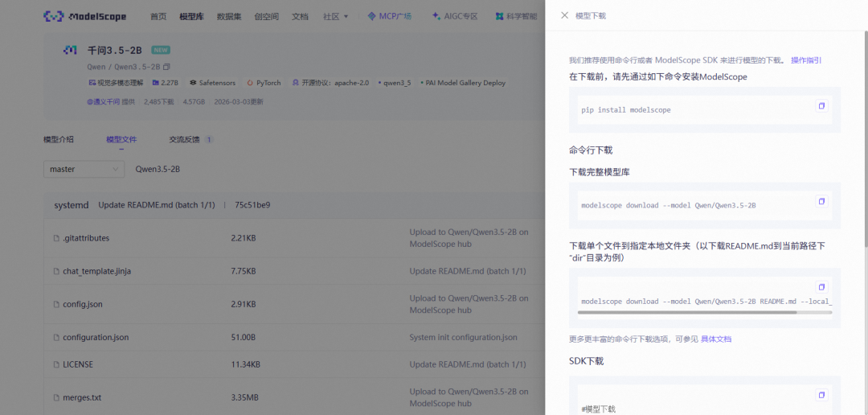Switch to the 模型介绍 tab
Viewport: 868px width, 415px height.
tap(59, 140)
